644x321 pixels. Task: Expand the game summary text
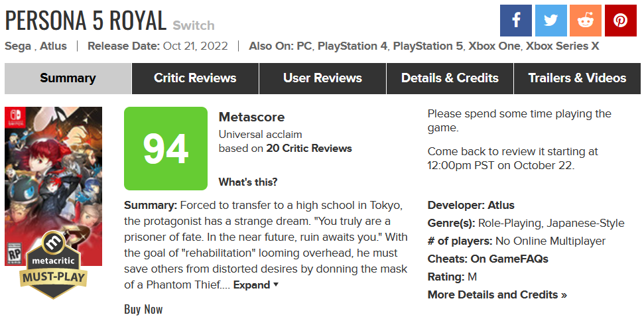point(256,285)
